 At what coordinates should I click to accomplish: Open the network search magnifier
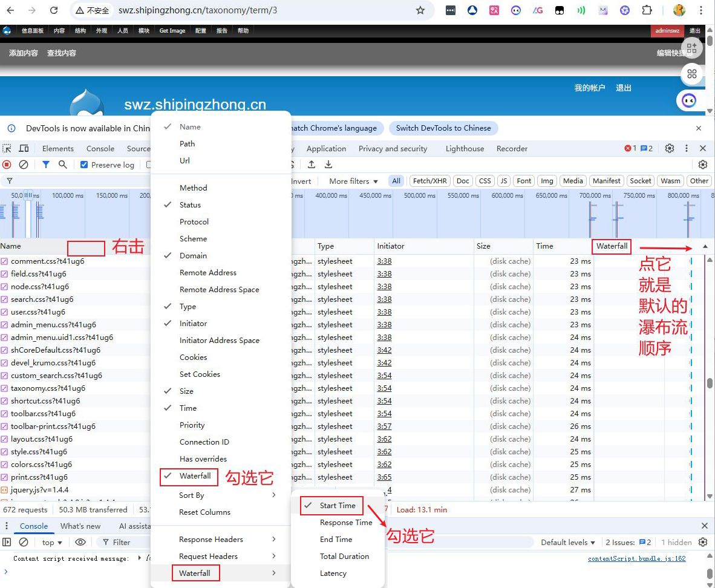pyautogui.click(x=62, y=165)
